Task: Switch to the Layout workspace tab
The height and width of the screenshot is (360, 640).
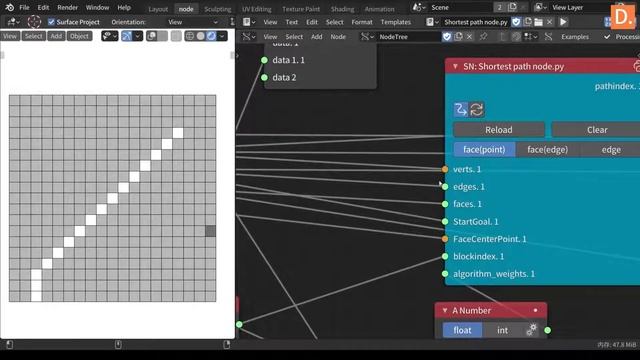Action: (x=158, y=9)
